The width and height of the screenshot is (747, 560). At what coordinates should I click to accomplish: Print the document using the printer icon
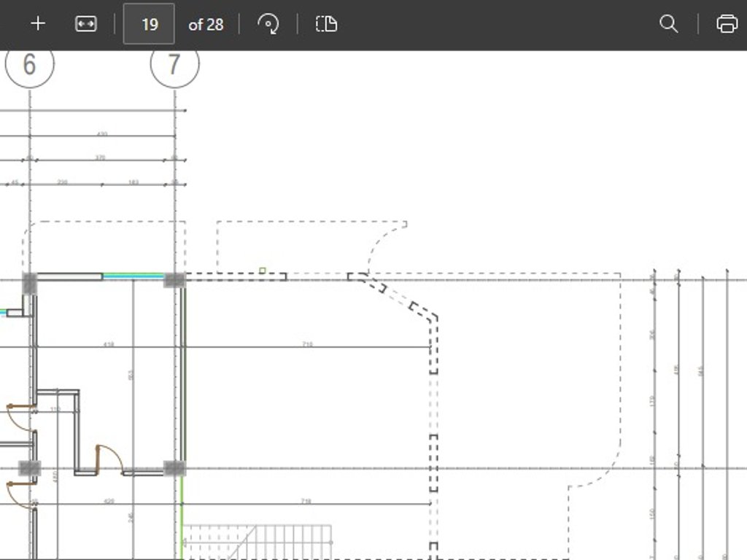coord(727,24)
